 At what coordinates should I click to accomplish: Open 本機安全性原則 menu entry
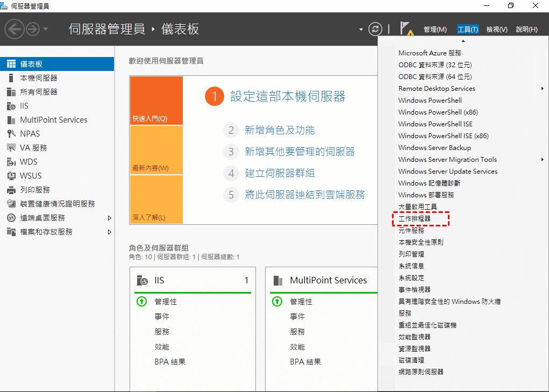(421, 243)
